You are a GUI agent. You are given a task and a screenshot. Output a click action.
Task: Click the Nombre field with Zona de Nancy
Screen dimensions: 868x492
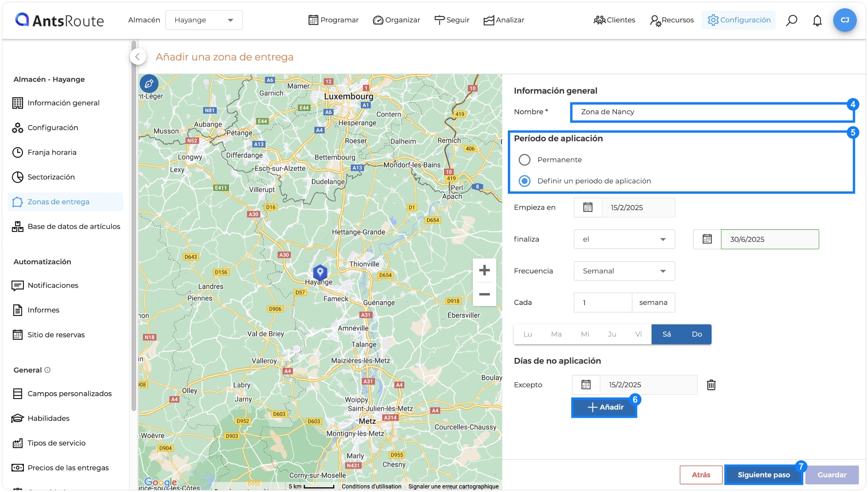[x=712, y=112]
